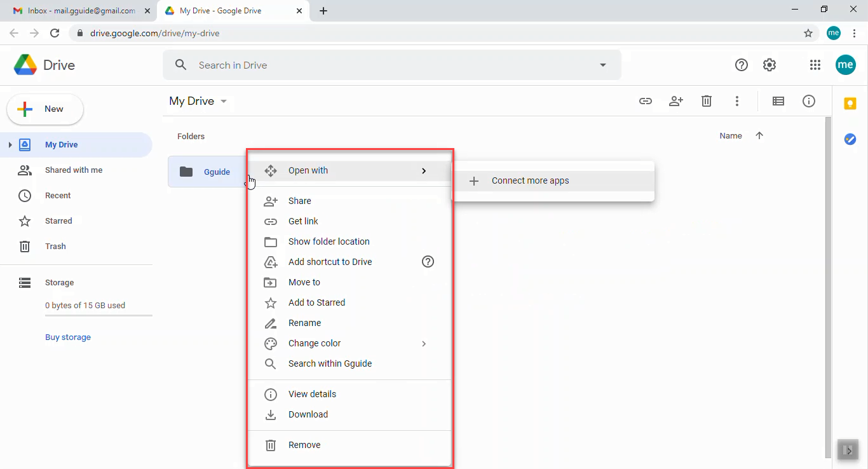Toggle the Name sort order arrow
This screenshot has width=868, height=469.
(x=759, y=135)
